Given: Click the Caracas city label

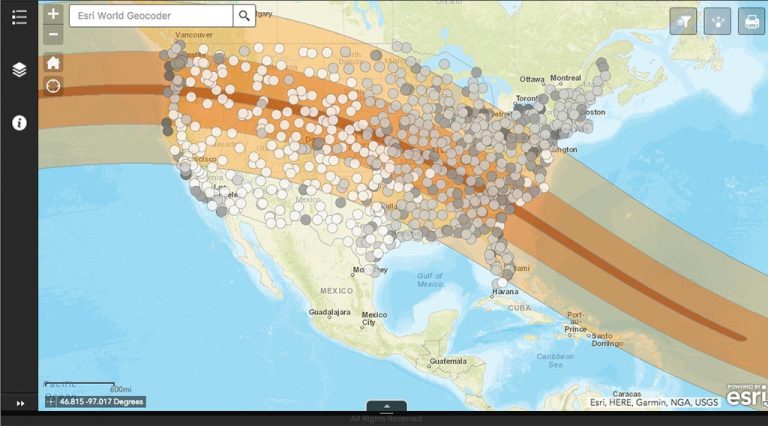Looking at the screenshot, I should pyautogui.click(x=626, y=394).
